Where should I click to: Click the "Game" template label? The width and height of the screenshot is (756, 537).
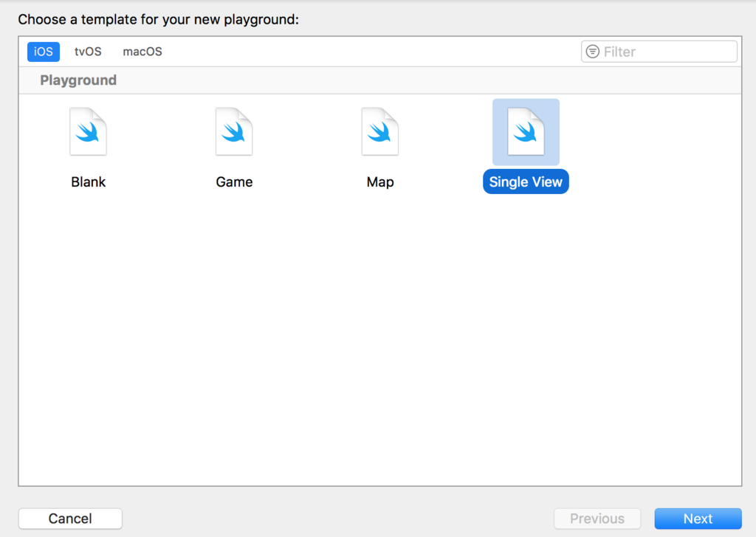[x=234, y=182]
